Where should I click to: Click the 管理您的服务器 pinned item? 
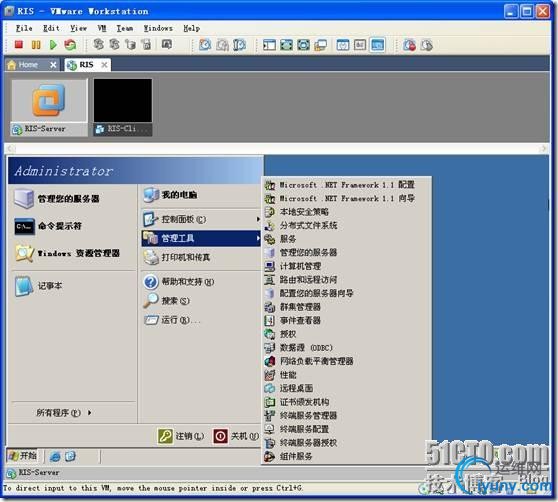pos(57,199)
